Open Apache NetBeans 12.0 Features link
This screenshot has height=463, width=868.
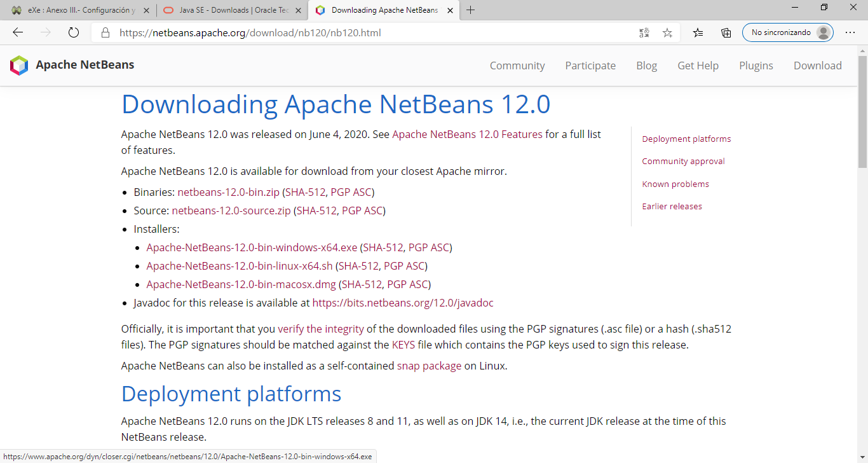click(x=467, y=134)
